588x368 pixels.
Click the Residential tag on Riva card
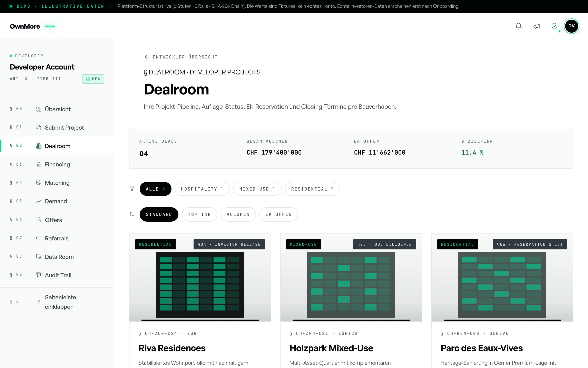[156, 244]
